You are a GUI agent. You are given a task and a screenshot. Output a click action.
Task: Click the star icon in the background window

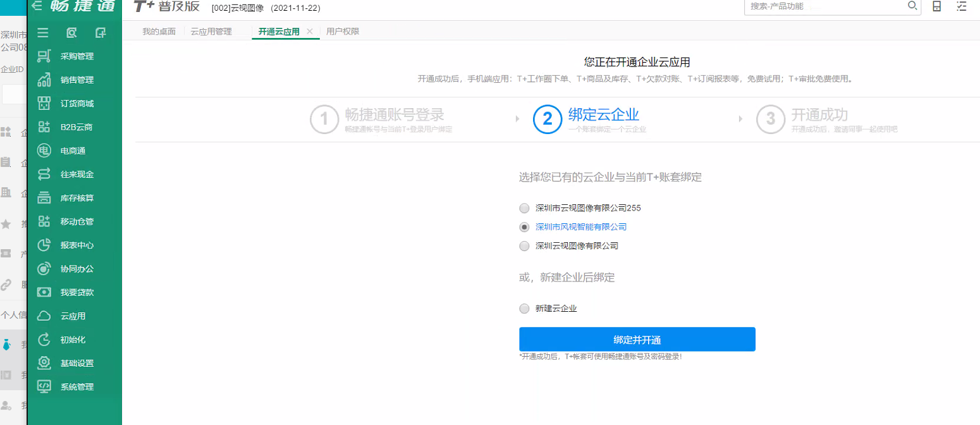click(6, 224)
